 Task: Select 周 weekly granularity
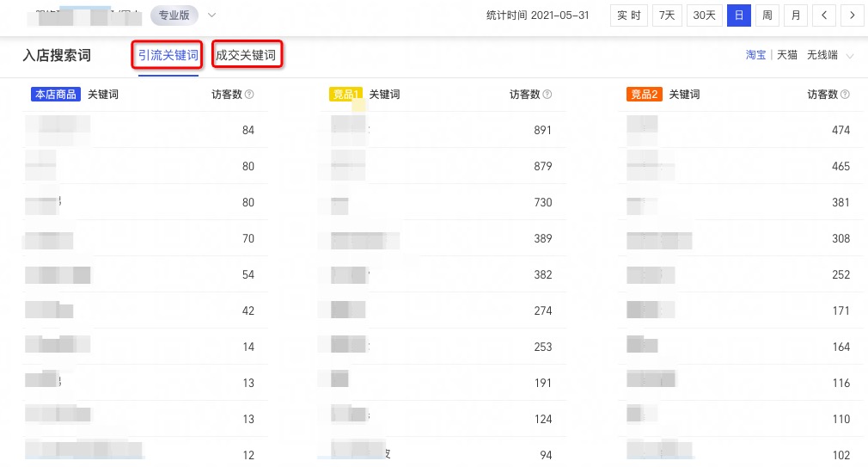pos(767,15)
